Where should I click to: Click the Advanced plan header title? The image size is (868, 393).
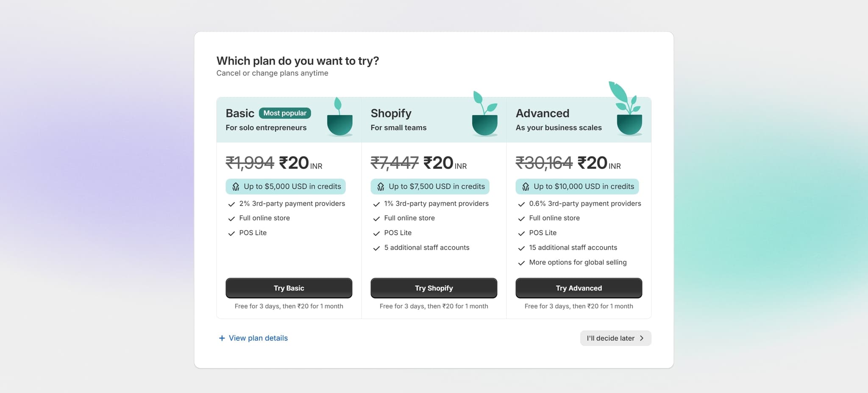pos(542,113)
